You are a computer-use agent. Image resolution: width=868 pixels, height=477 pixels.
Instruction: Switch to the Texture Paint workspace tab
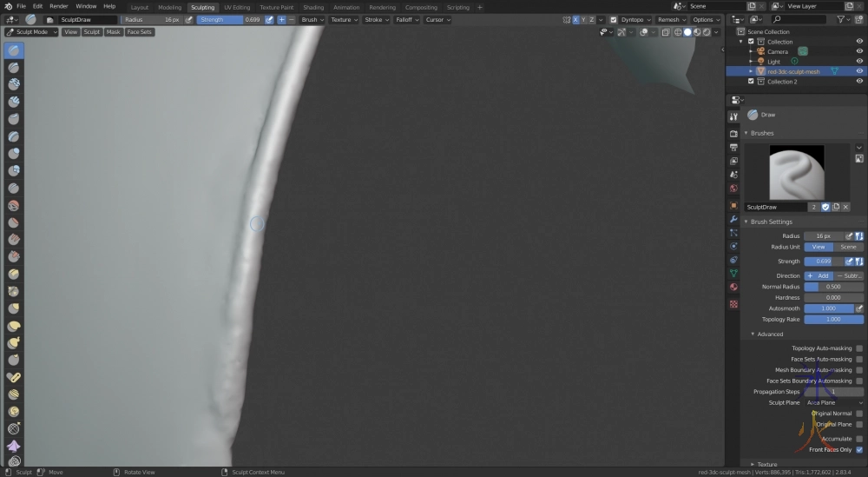coord(276,7)
